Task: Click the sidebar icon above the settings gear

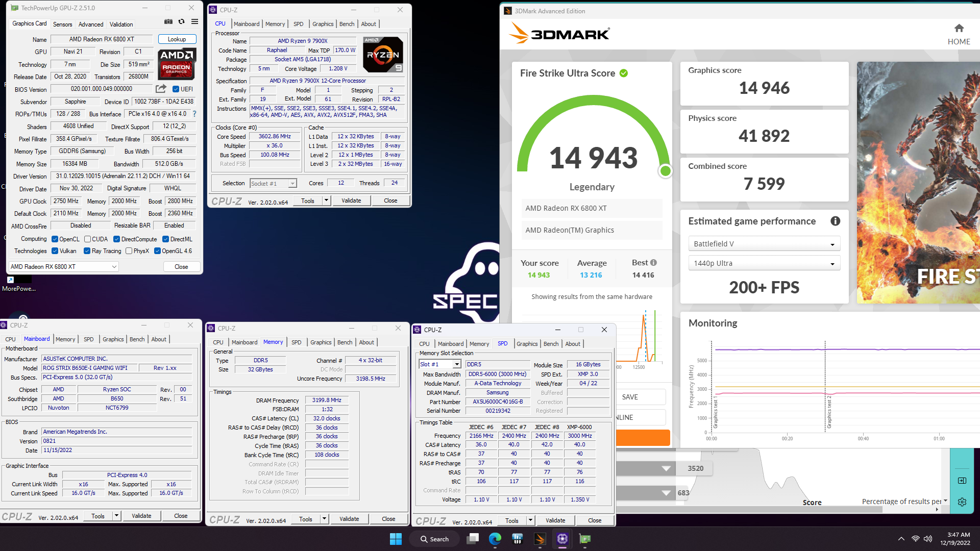Action: click(962, 481)
